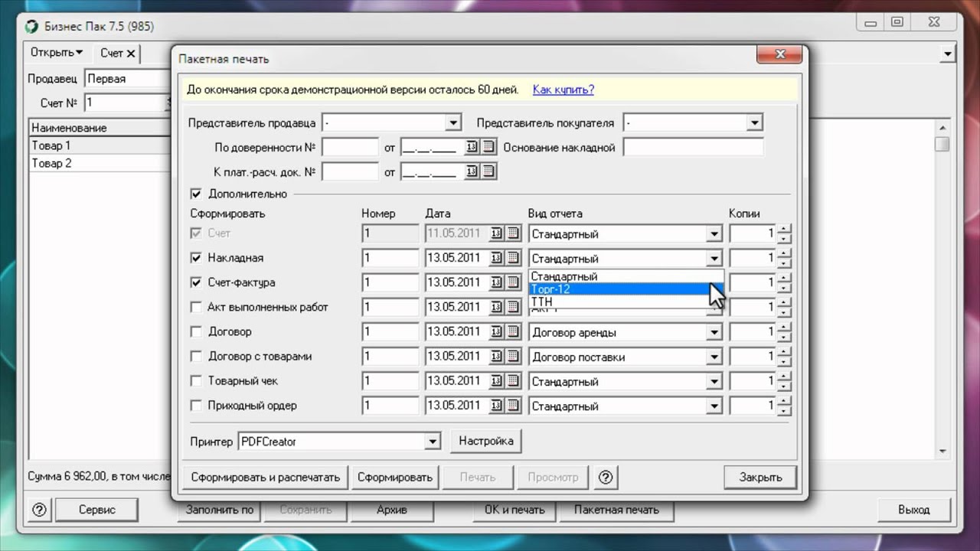Expand the Принтер PDFCreator dropdown

[433, 441]
